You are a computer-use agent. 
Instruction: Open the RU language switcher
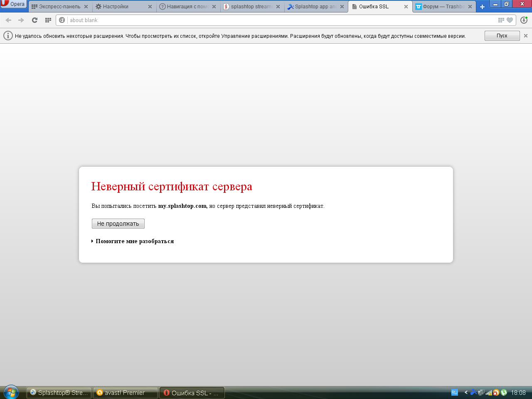point(454,392)
